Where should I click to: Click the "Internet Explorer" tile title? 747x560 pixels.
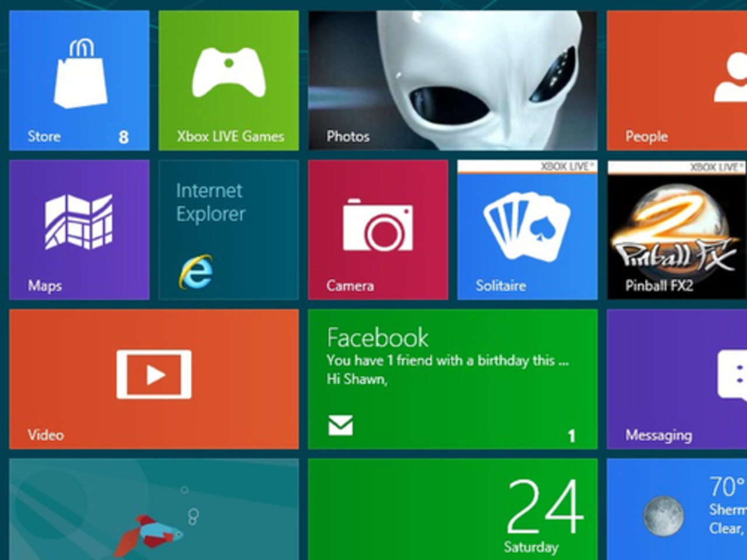pyautogui.click(x=210, y=202)
